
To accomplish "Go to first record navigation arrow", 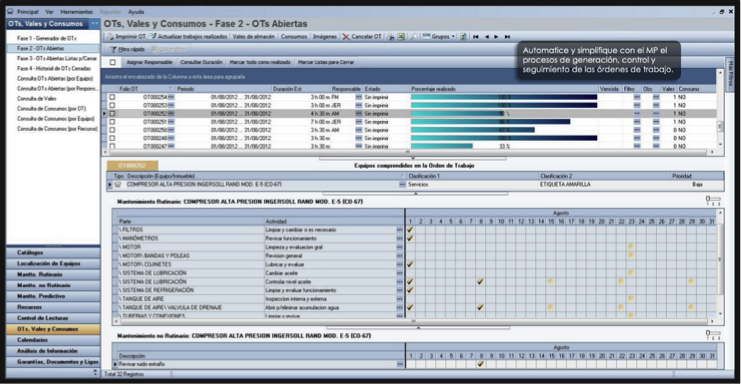I will (476, 36).
